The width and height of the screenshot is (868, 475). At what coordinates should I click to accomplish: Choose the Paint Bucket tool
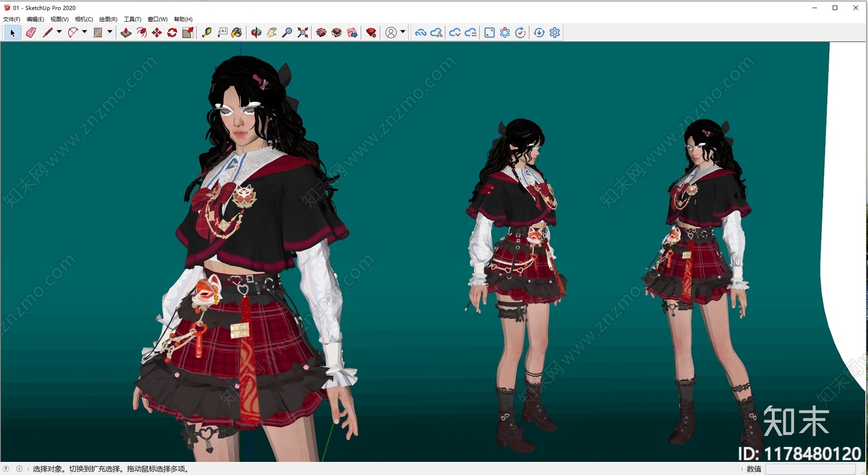(x=237, y=33)
